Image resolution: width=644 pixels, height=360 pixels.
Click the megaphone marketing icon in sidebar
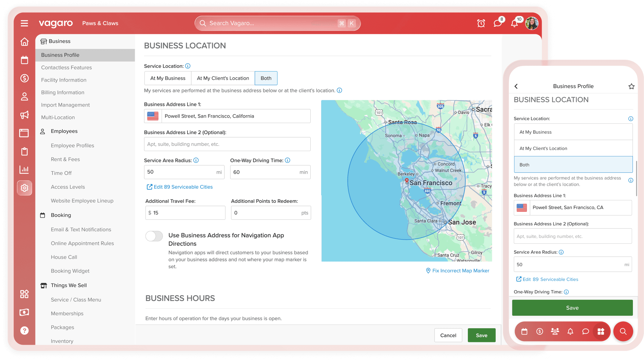(x=24, y=115)
